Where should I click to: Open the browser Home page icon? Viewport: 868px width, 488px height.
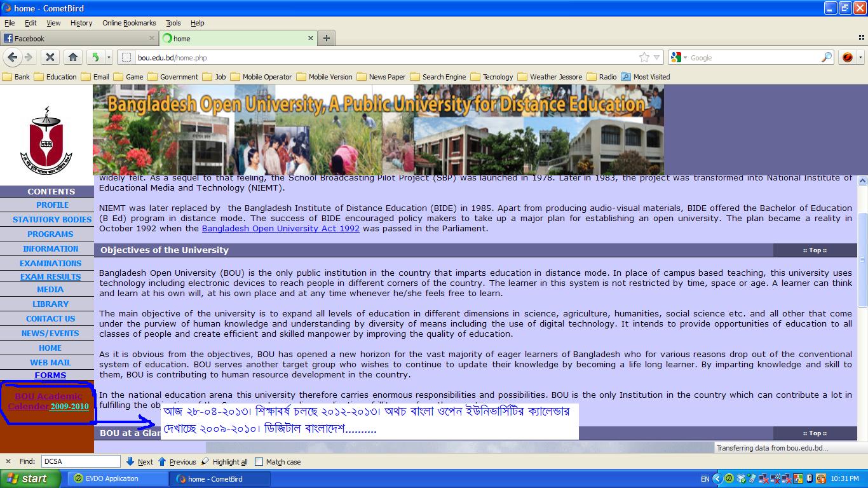(73, 57)
